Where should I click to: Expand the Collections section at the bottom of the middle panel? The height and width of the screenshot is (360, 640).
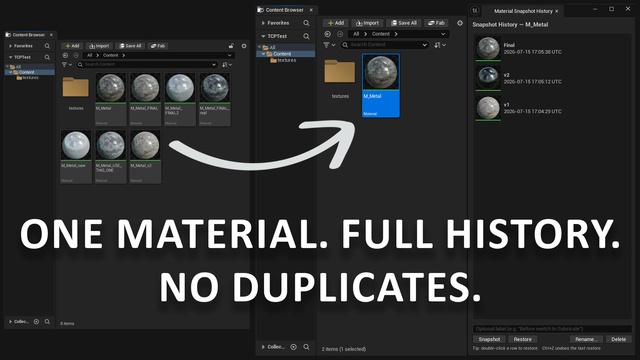coord(263,347)
